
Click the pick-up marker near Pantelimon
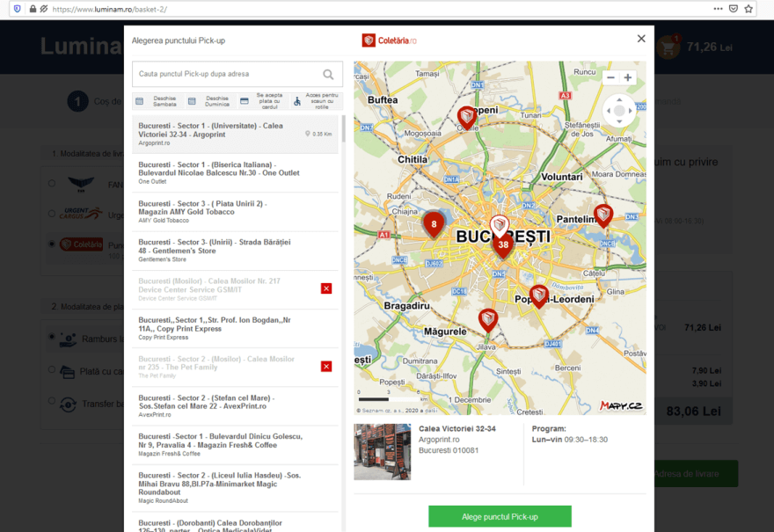[x=603, y=215]
